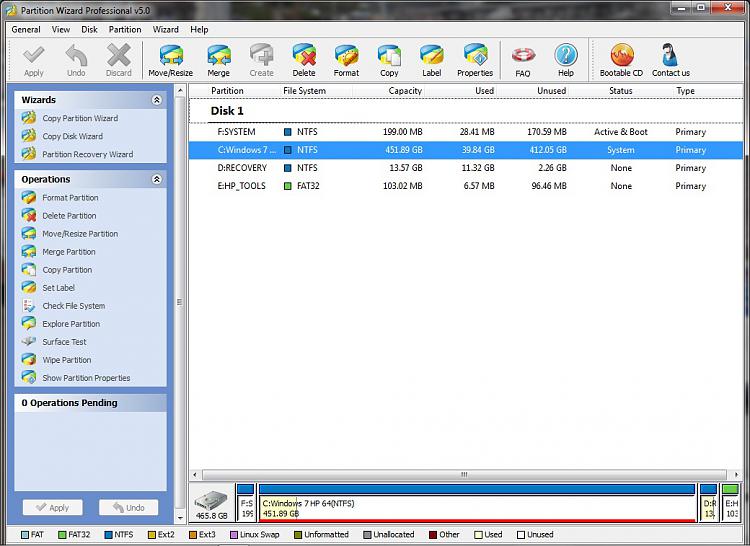Sort by the Used column header
Image resolution: width=750 pixels, height=546 pixels.
point(484,91)
